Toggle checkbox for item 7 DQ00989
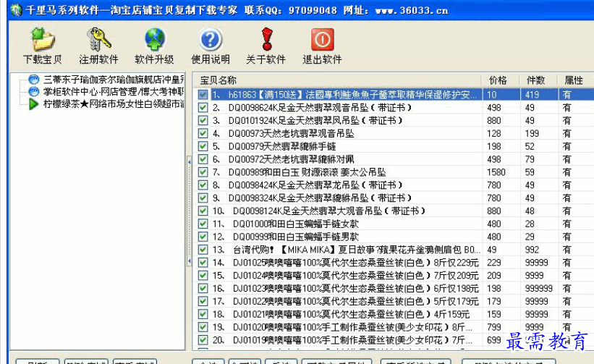Screen dimensions: 594x364 203,172
